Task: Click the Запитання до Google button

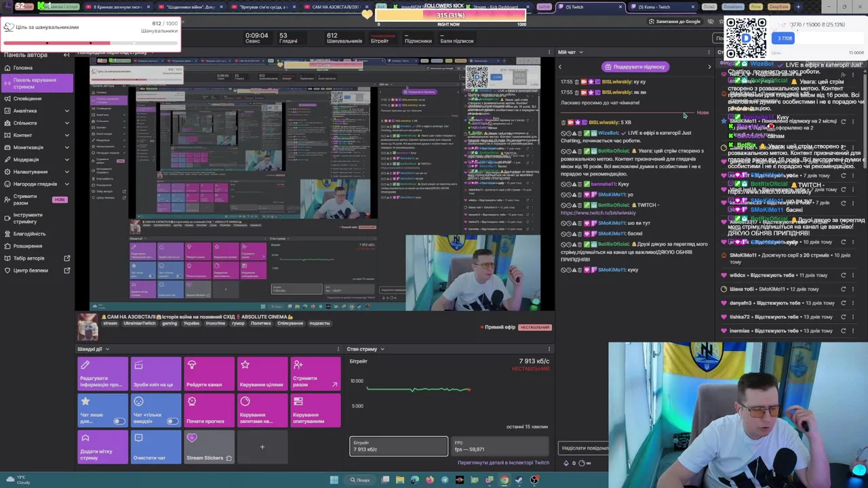Action: tap(674, 21)
